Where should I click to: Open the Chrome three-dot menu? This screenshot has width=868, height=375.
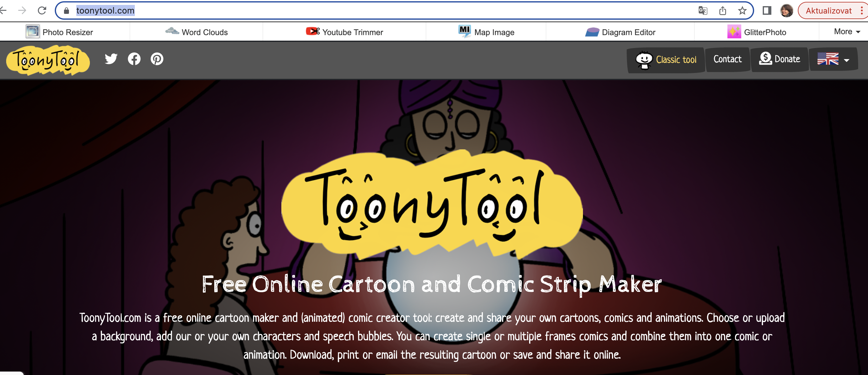point(862,11)
